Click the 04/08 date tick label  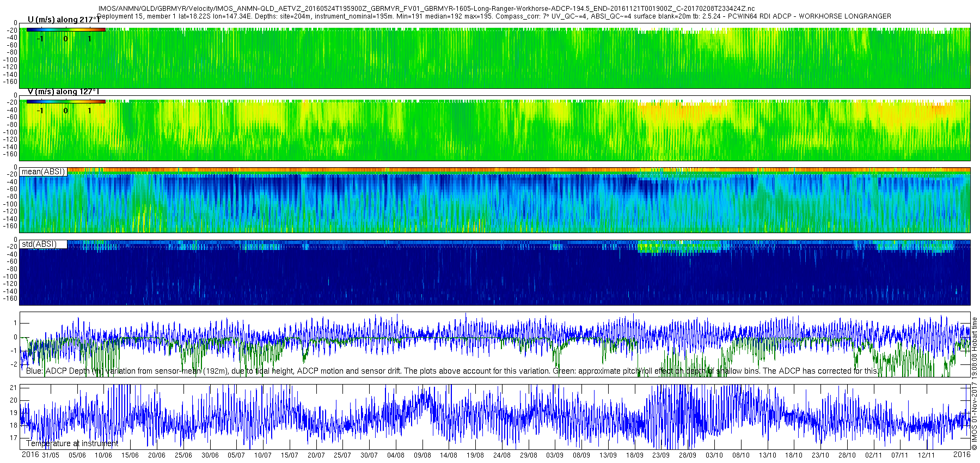click(396, 455)
